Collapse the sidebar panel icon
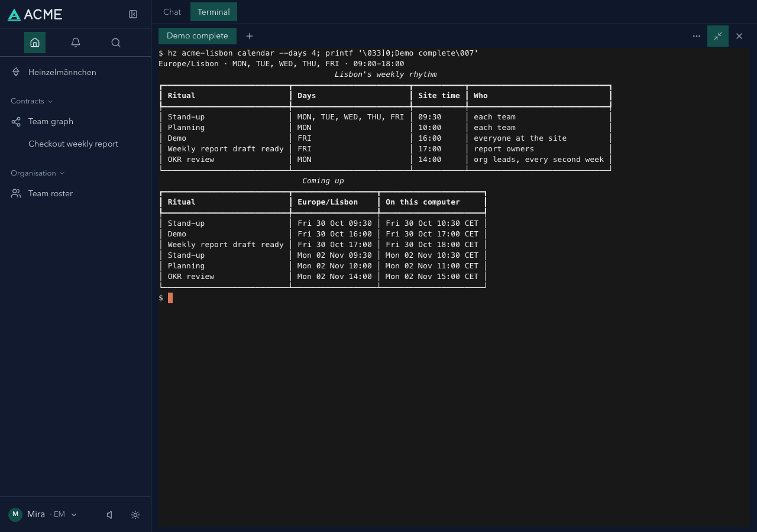 pos(133,14)
